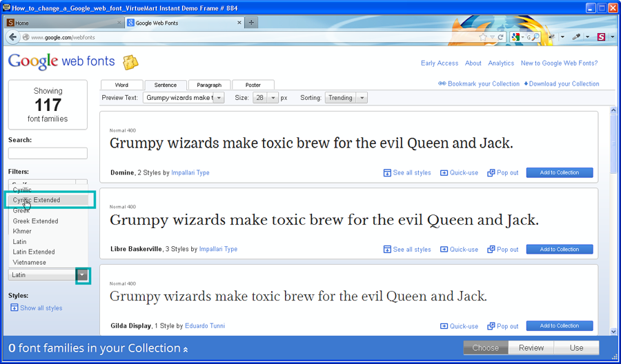Viewport: 621px width, 364px height.
Task: Click the Show all styles icon in sidebar
Action: point(14,308)
